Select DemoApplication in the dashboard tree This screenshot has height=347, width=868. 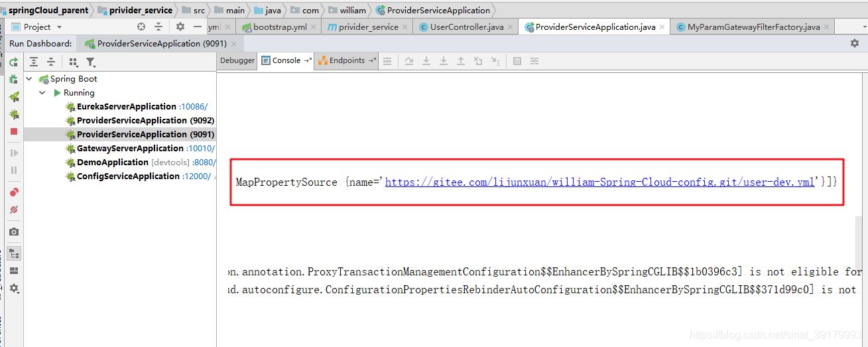(x=113, y=162)
